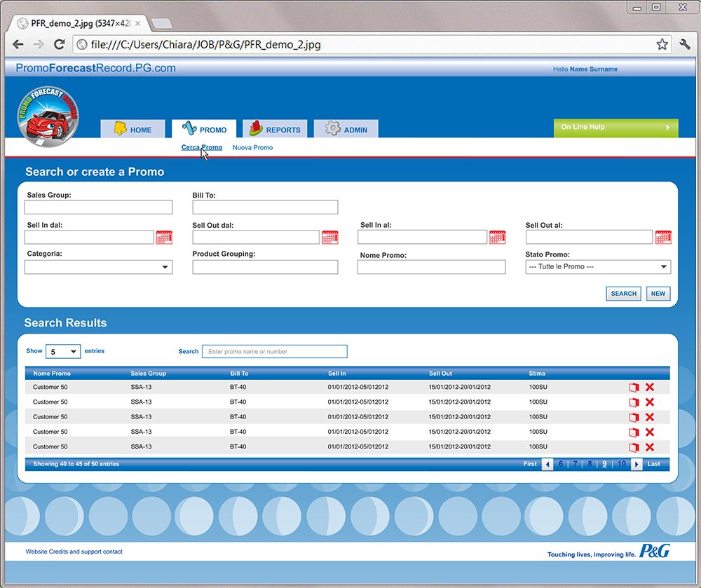This screenshot has height=588, width=701.
Task: Change the Show entries count dropdown
Action: click(62, 352)
